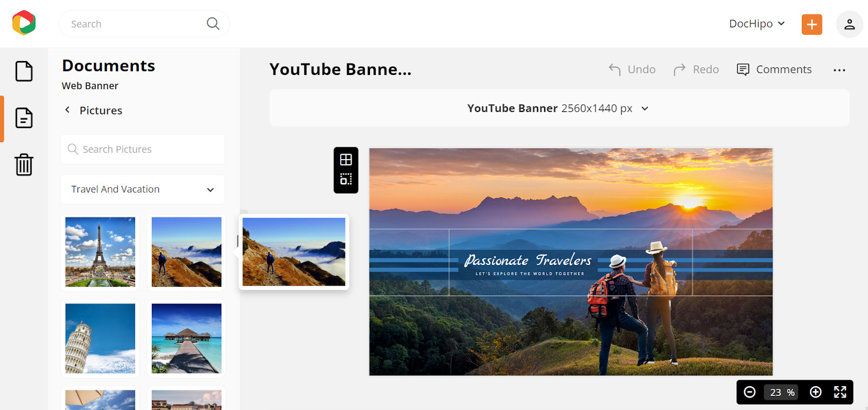Click the Web Banner subtitle text
The height and width of the screenshot is (410, 868).
pos(90,86)
